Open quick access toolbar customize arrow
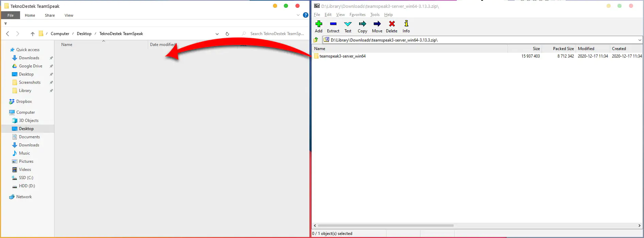644x238 pixels. (x=5, y=23)
